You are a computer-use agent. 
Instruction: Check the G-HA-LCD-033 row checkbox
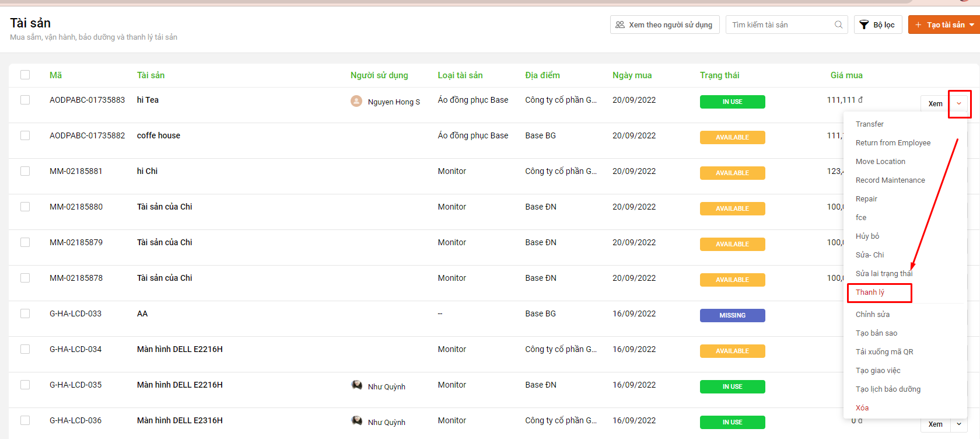tap(25, 313)
